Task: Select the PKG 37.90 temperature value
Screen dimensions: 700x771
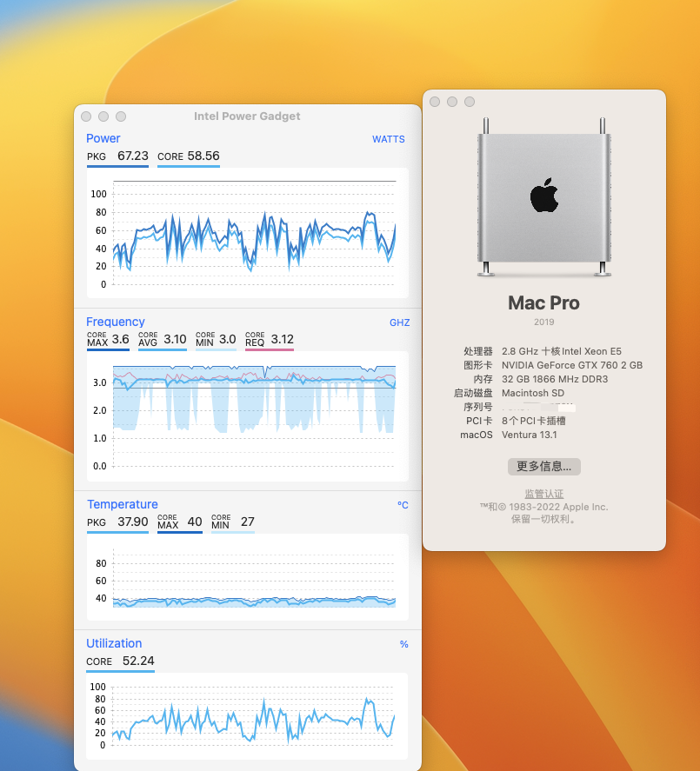Action: (x=117, y=522)
